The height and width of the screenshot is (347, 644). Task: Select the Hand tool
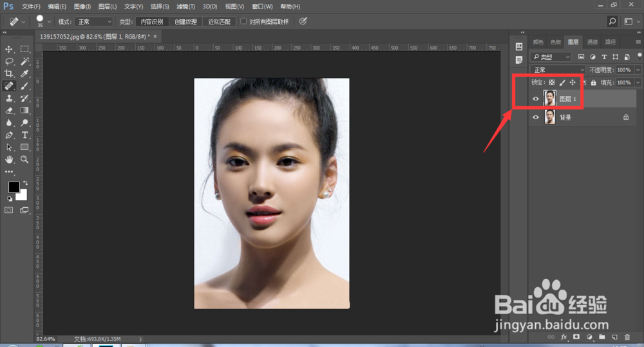click(8, 159)
